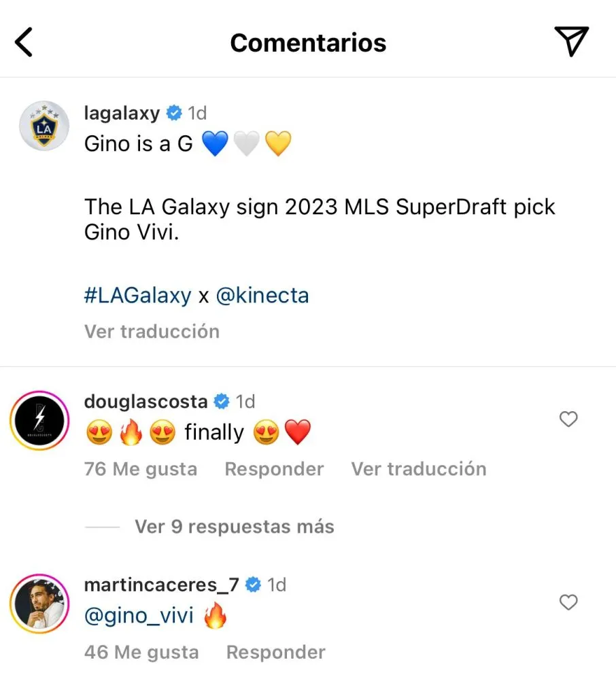Open the douglascosta username
Image resolution: width=616 pixels, height=696 pixels.
point(146,402)
